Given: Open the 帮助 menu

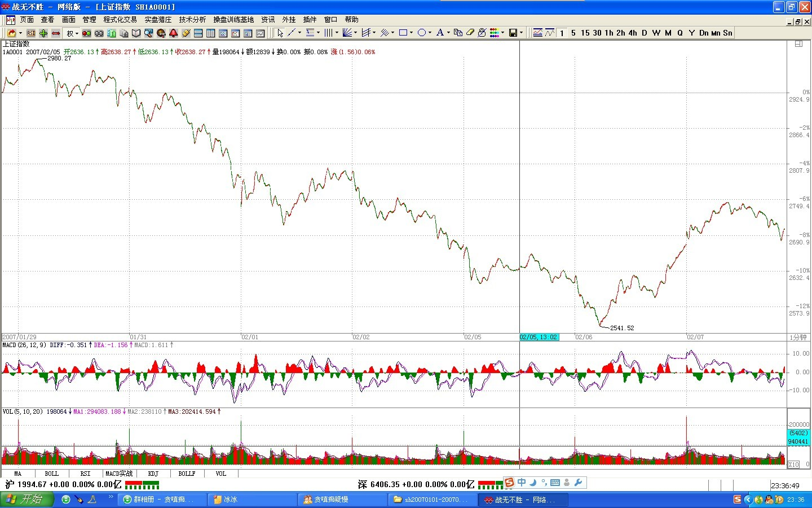Looking at the screenshot, I should [351, 20].
